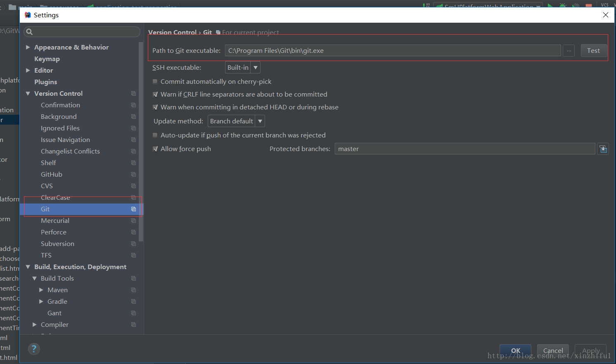This screenshot has width=616, height=364.
Task: Expand the Compiler node arrow
Action: point(35,325)
